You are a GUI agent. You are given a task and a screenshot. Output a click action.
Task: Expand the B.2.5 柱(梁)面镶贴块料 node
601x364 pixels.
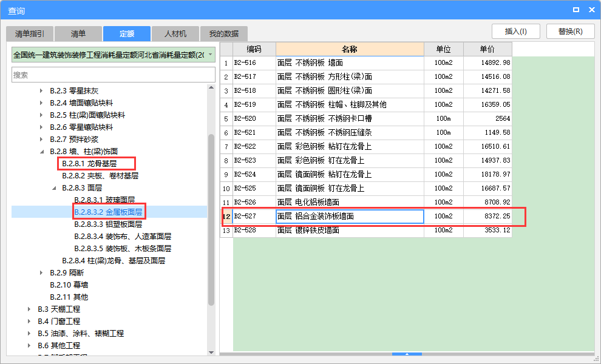[41, 115]
